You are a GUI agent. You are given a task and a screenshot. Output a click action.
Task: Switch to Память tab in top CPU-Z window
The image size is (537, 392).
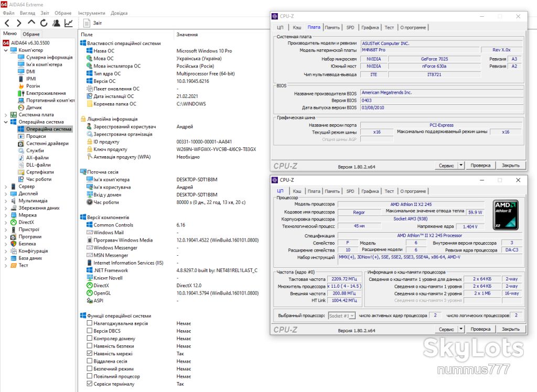[332, 27]
